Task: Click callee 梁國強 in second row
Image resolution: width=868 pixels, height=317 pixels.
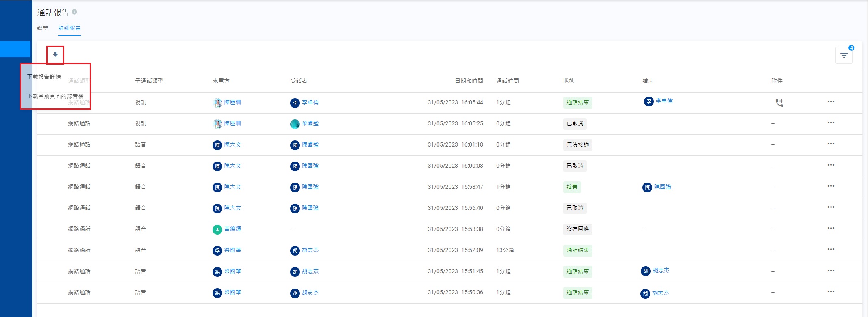Action: tap(310, 123)
